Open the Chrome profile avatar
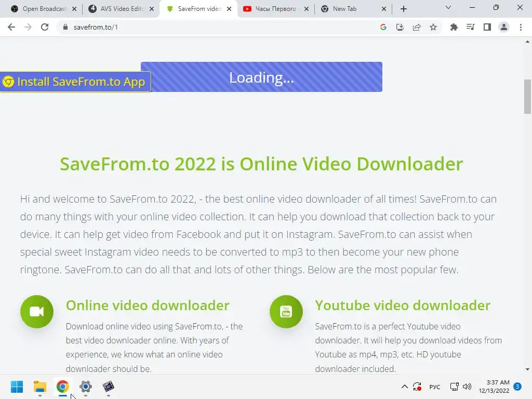 (504, 27)
